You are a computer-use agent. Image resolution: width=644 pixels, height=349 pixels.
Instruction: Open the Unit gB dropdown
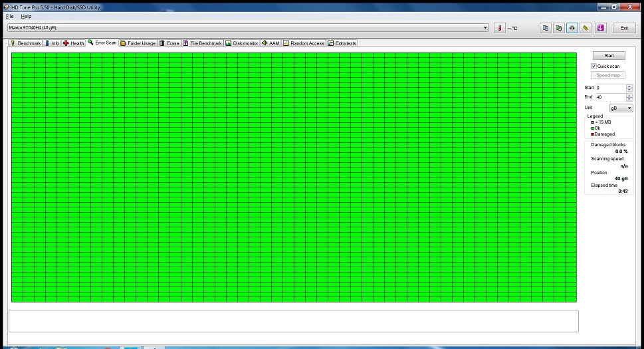click(621, 108)
